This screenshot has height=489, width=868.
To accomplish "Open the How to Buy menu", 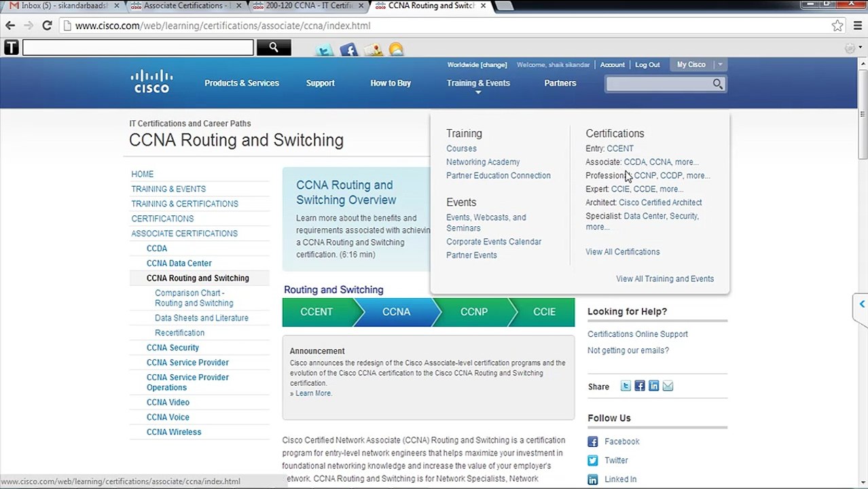I will tap(391, 83).
